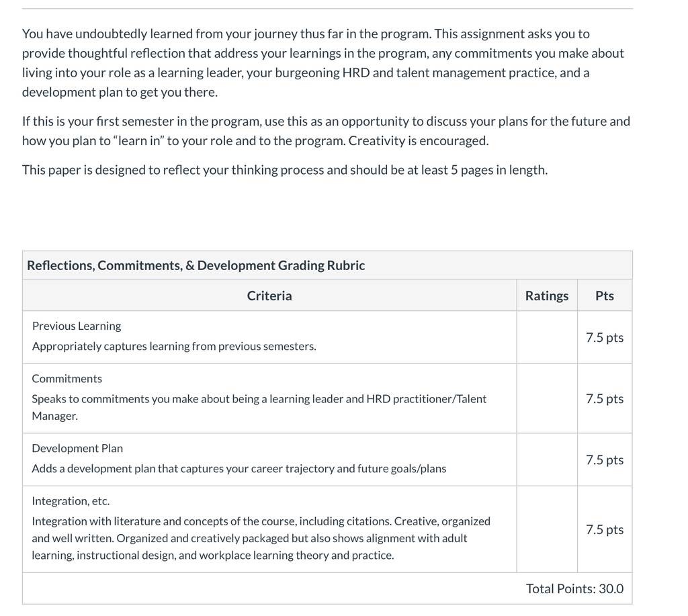Click the empty Ratings cell for Commitments
This screenshot has height=616, width=688.
547,398
